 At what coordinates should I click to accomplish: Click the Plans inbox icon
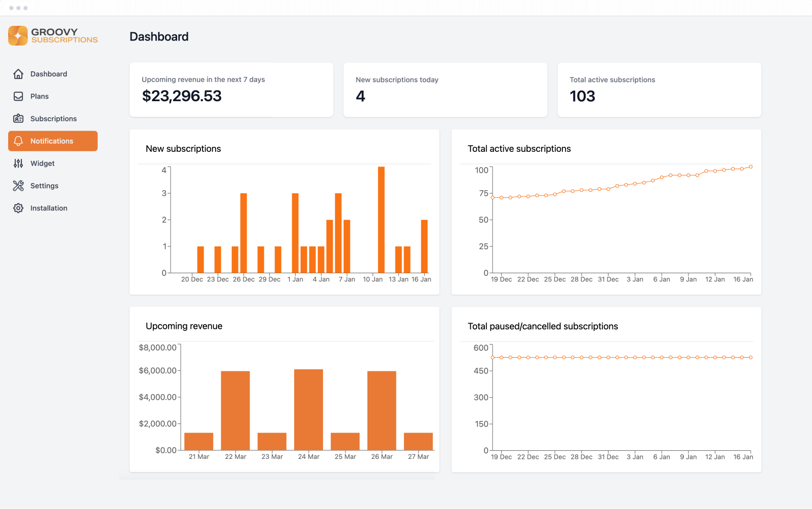[18, 96]
